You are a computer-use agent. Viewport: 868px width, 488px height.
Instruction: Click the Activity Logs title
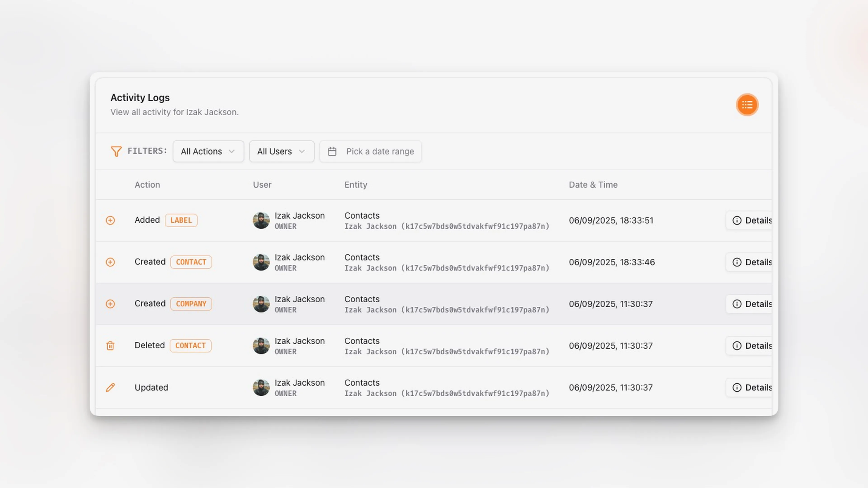[x=140, y=98]
